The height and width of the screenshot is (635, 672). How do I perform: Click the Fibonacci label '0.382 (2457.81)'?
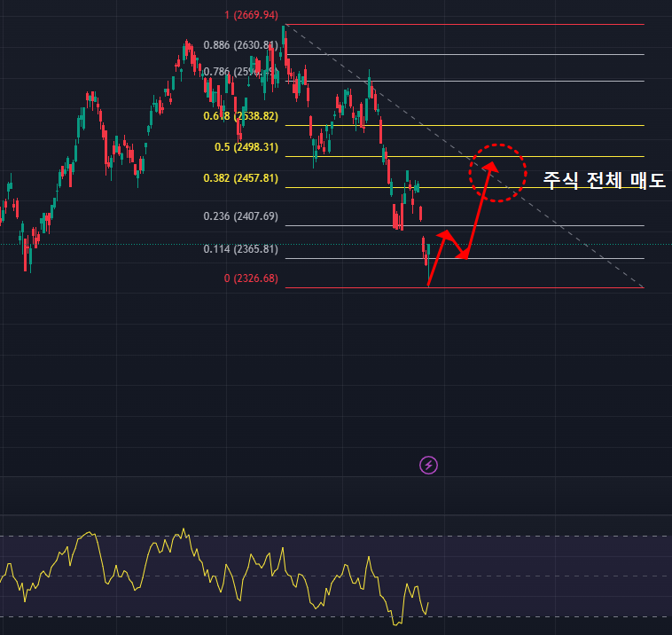(x=241, y=178)
